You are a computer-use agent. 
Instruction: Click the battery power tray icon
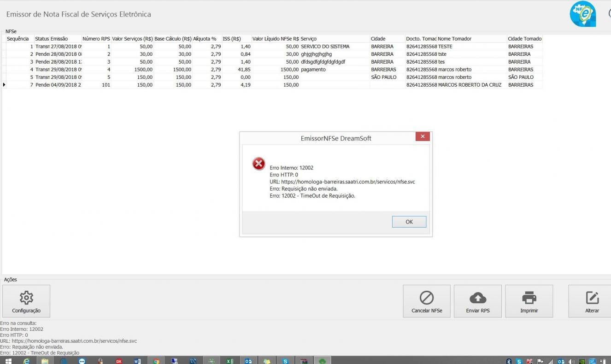point(603,361)
